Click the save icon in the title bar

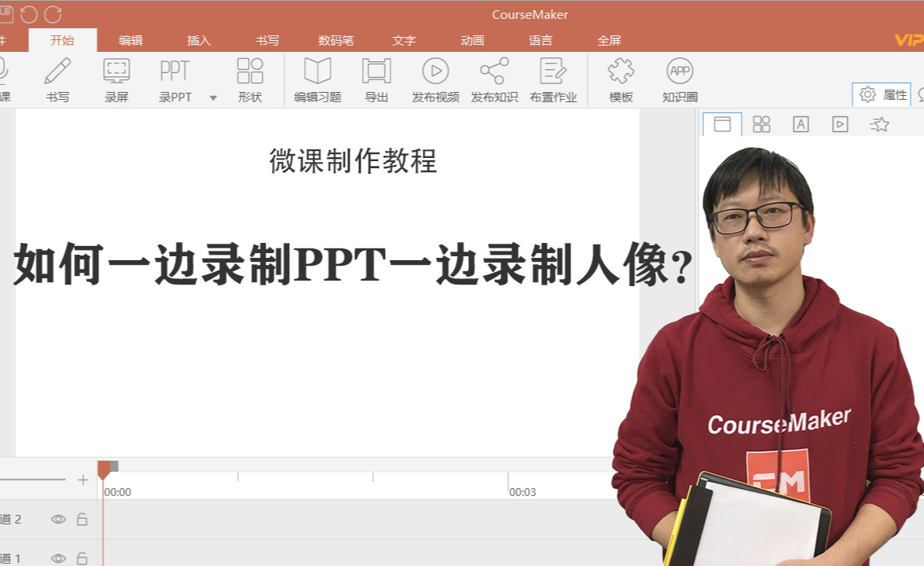click(6, 14)
